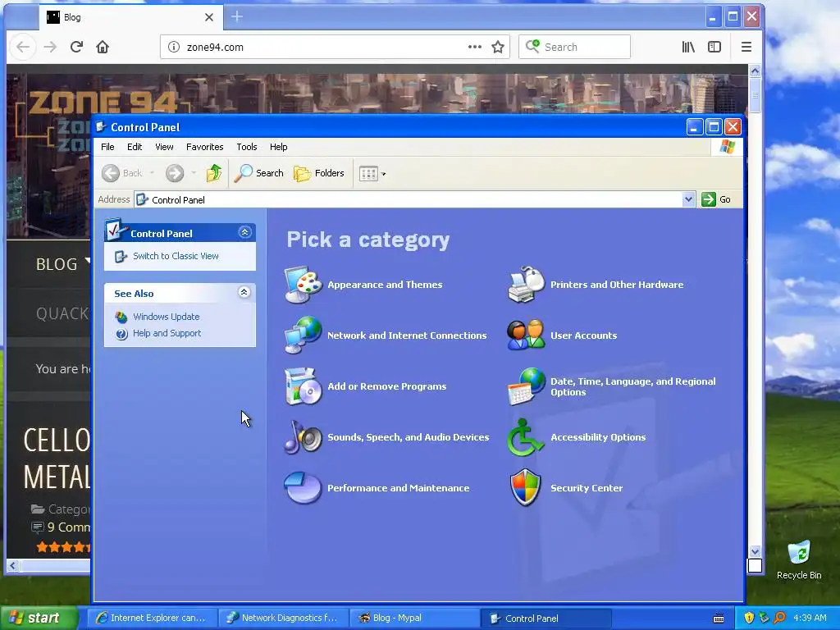This screenshot has height=630, width=840.
Task: Switch to Internet Explorer taskbar item
Action: (x=152, y=618)
